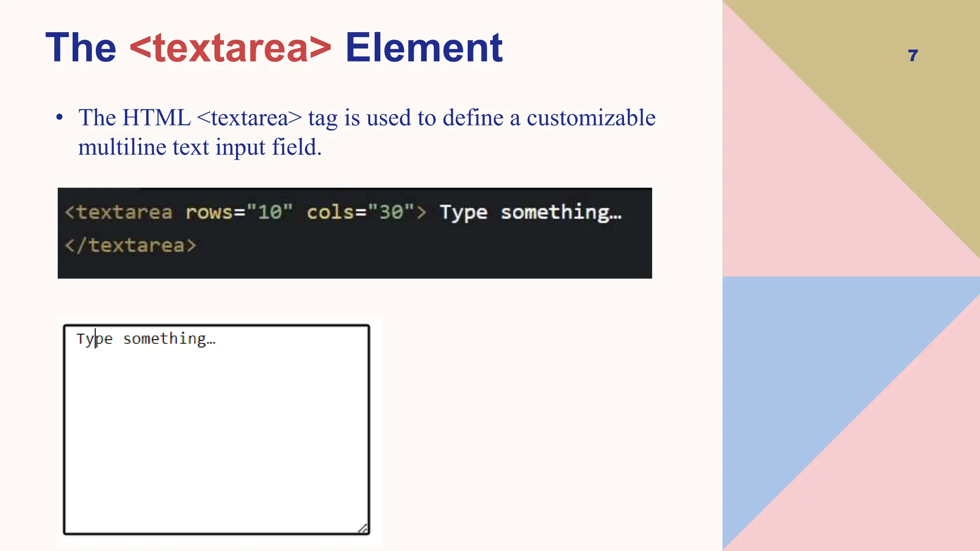The height and width of the screenshot is (551, 980).
Task: Click the closing </textarea> tag in the code
Action: click(x=131, y=245)
